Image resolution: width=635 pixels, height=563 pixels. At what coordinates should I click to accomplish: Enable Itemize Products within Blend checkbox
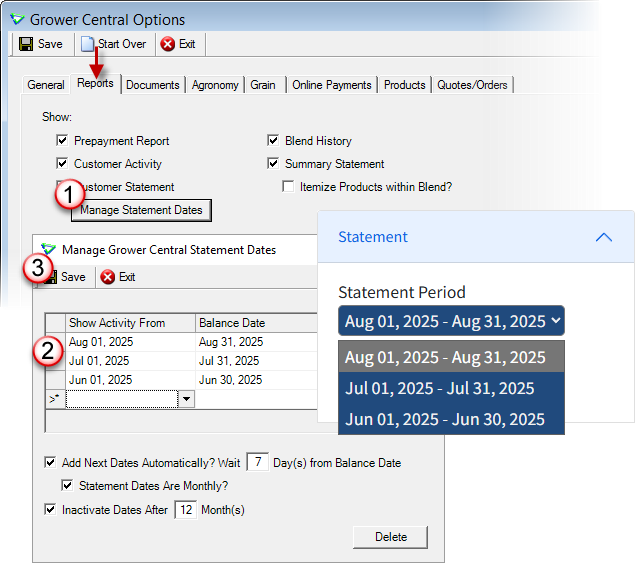288,187
